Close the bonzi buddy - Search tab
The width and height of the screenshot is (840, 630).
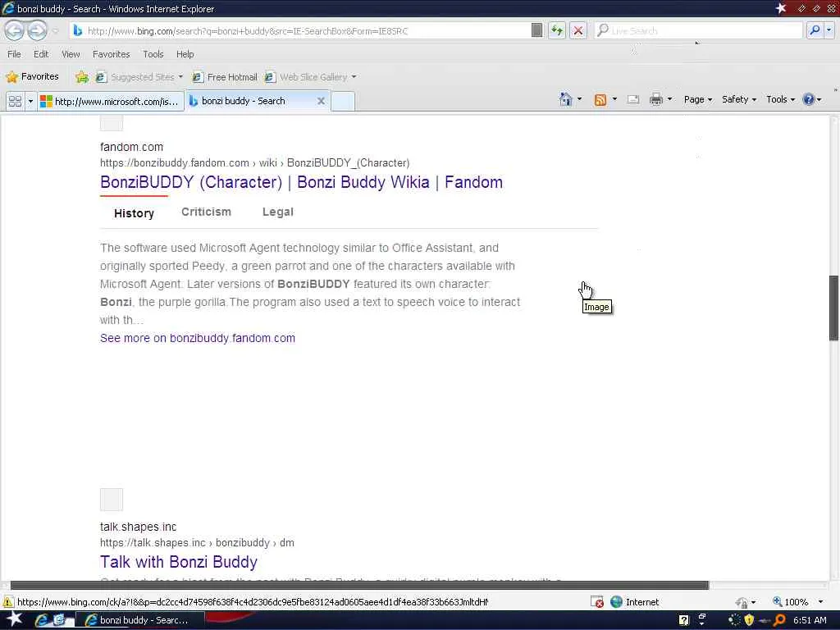tap(321, 101)
